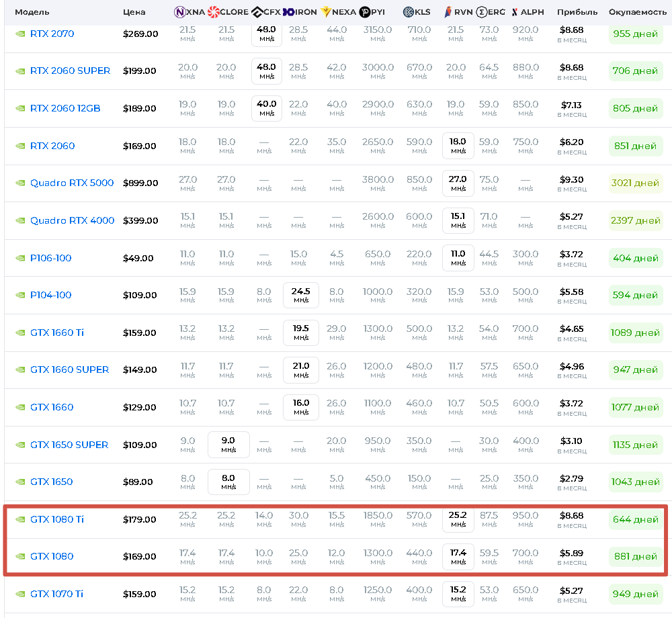
Task: Open the P106-100 model link
Action: [x=50, y=258]
